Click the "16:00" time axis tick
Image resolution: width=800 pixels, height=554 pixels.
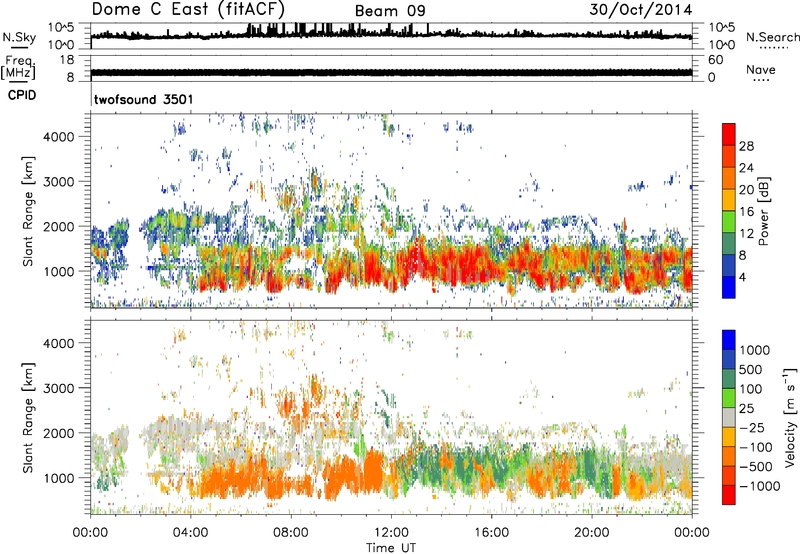pyautogui.click(x=491, y=533)
